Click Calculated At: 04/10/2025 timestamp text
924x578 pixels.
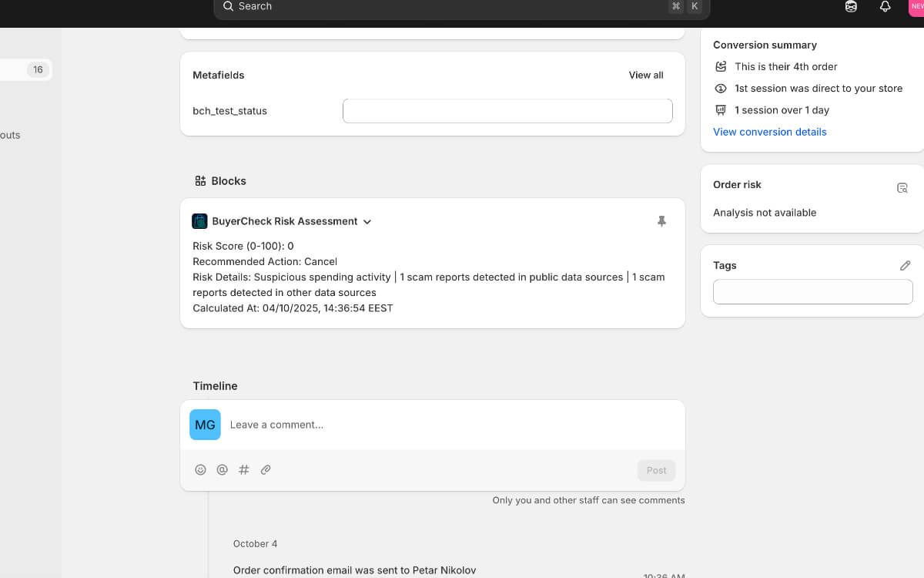293,307
